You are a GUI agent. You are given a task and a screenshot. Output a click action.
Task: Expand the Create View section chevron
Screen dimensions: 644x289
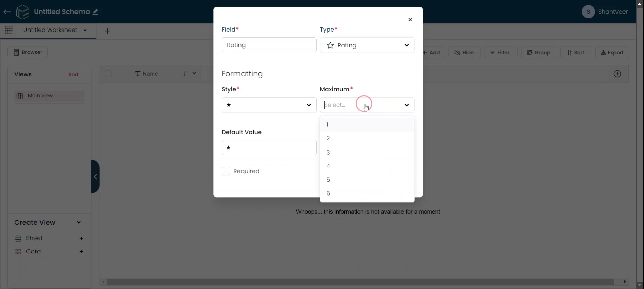pyautogui.click(x=79, y=223)
